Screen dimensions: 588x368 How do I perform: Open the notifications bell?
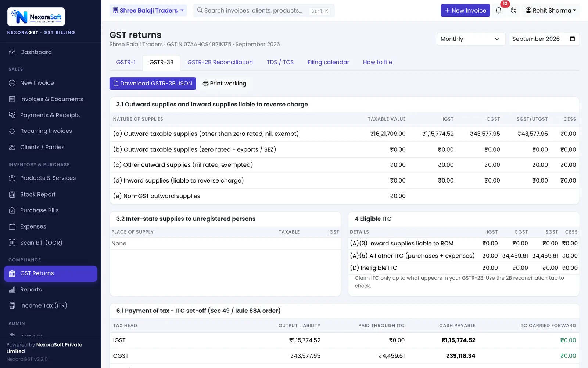[498, 10]
